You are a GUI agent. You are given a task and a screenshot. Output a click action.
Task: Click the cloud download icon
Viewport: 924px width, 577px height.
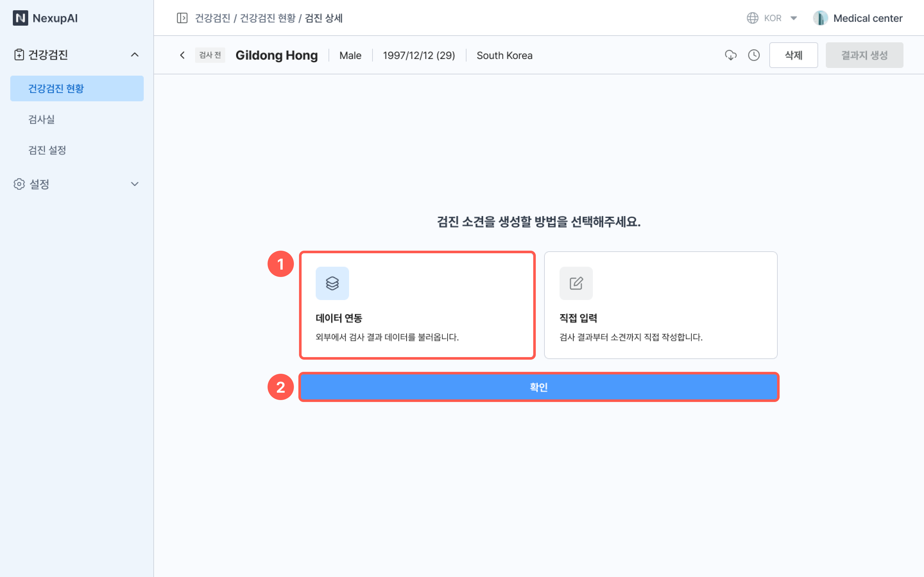pyautogui.click(x=731, y=55)
